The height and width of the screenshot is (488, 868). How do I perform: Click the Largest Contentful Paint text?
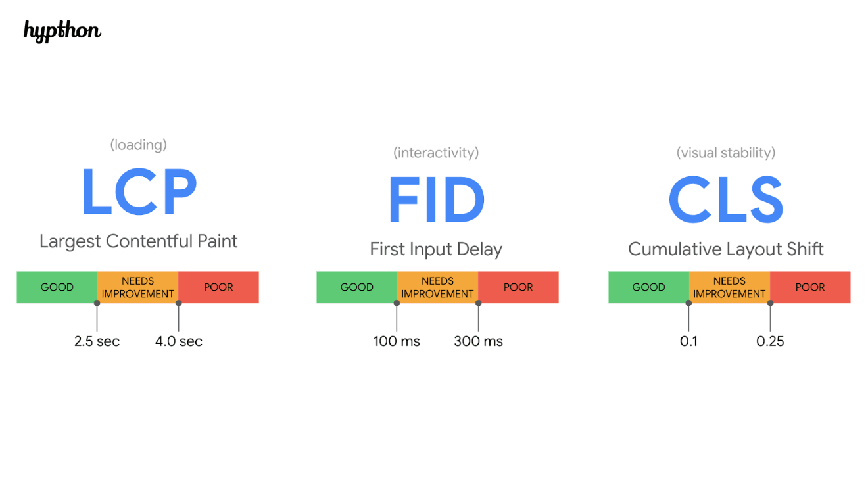pyautogui.click(x=139, y=241)
